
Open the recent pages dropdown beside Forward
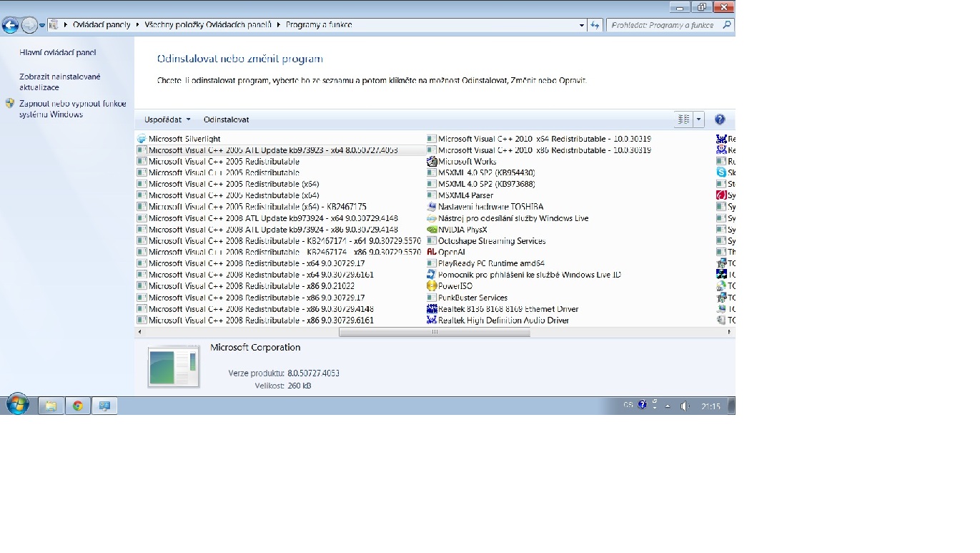click(x=42, y=25)
